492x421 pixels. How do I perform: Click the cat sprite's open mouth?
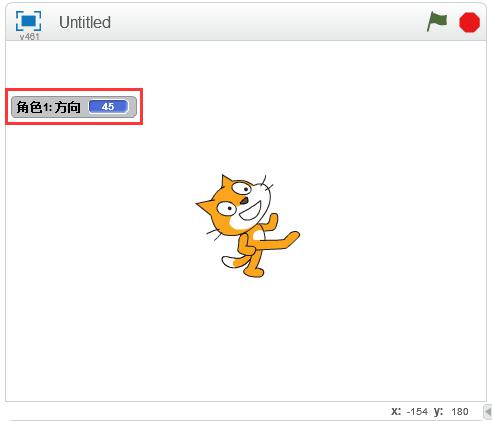point(251,212)
